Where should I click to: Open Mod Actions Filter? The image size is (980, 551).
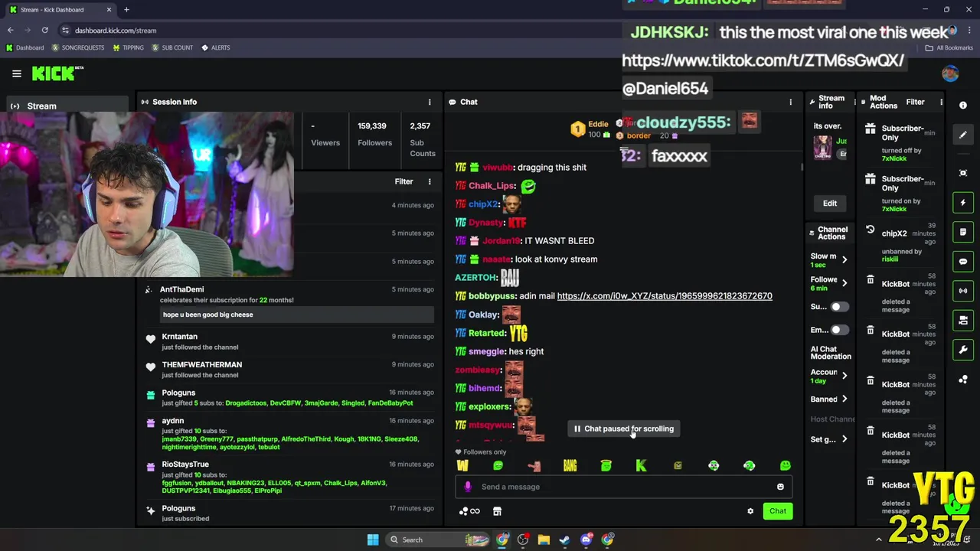(915, 102)
